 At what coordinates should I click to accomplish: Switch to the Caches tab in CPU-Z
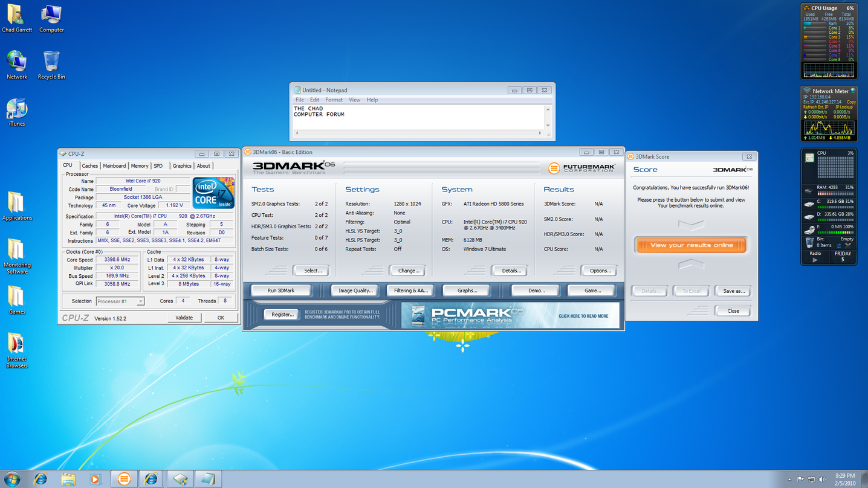89,166
